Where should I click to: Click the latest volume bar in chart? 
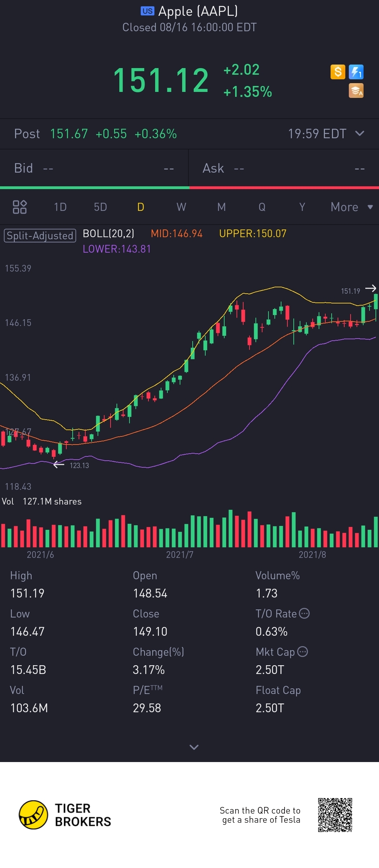[x=376, y=532]
